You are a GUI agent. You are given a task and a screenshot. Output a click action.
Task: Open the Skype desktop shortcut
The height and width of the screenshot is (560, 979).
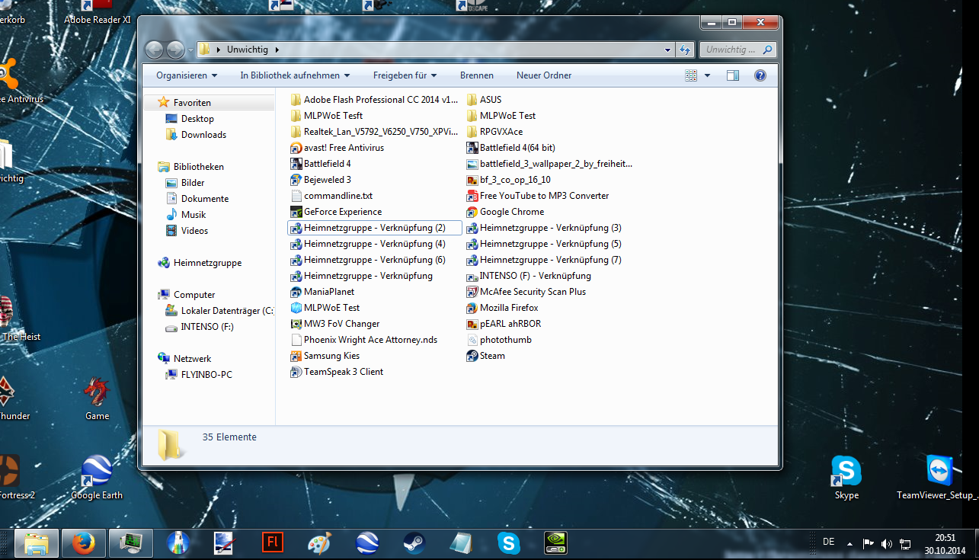[846, 478]
